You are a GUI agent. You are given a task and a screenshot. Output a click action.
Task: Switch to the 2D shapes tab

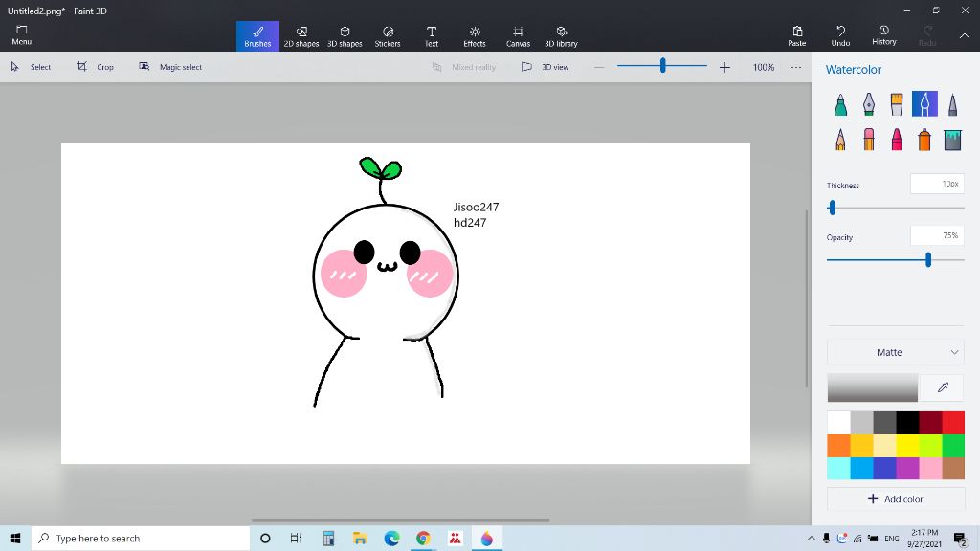tap(301, 36)
